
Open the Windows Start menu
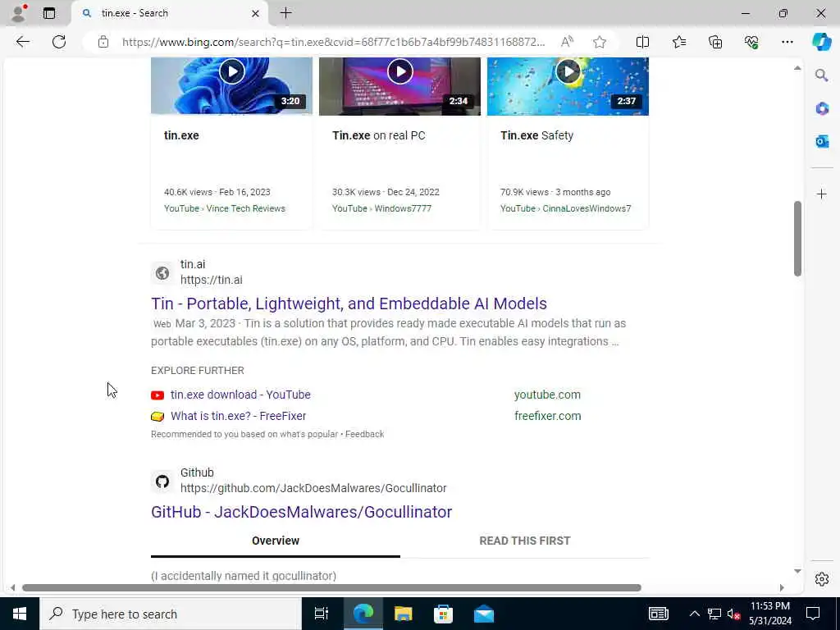tap(20, 614)
